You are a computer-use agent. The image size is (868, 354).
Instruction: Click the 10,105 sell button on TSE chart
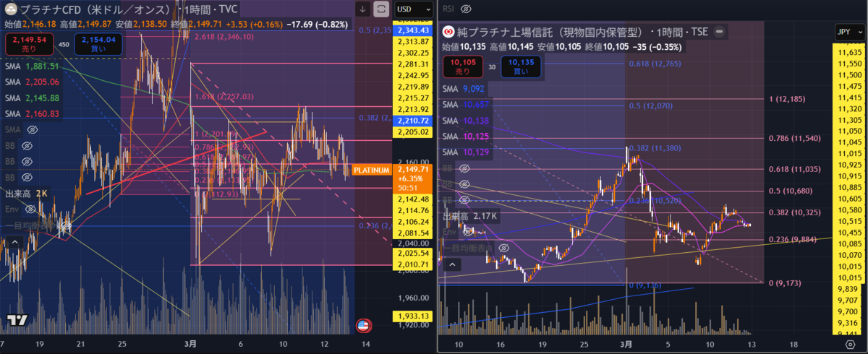pos(462,66)
